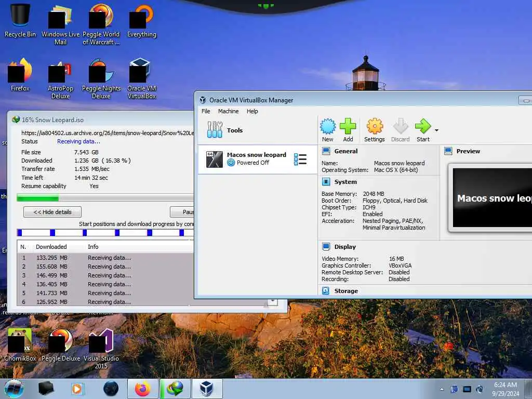Viewport: 532px width, 399px height.
Task: Open the VirtualBox taskbar button
Action: (207, 389)
